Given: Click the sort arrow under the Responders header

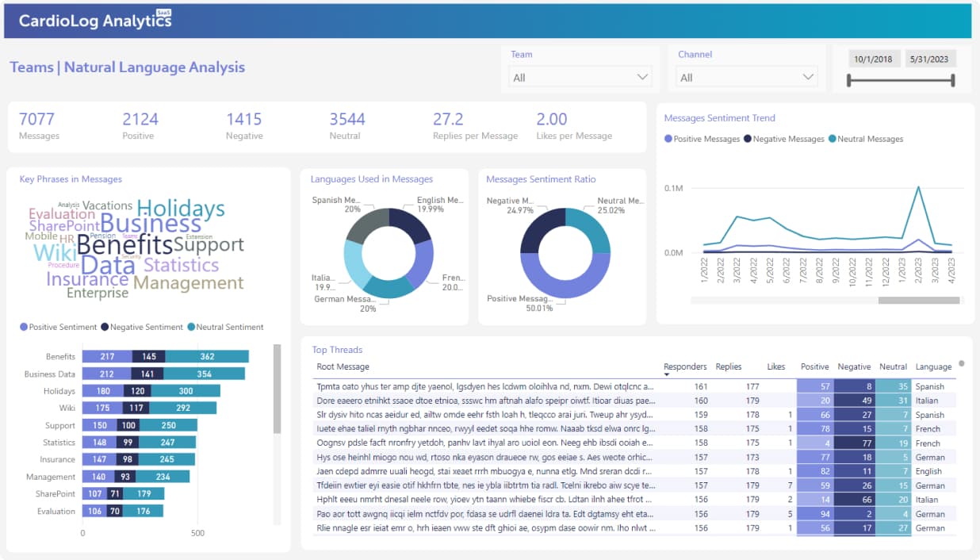Looking at the screenshot, I should tap(667, 374).
